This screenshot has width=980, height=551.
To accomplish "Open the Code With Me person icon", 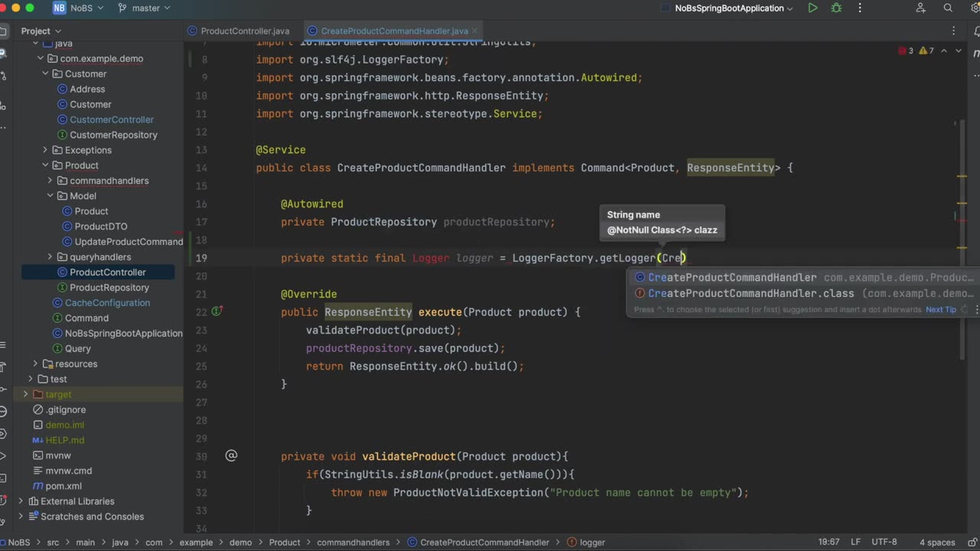I will click(x=921, y=8).
